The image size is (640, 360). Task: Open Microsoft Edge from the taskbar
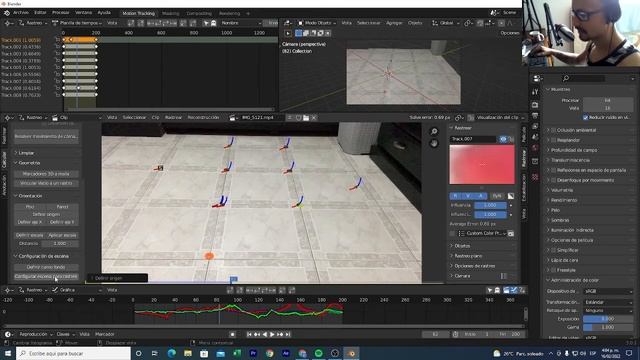171,353
